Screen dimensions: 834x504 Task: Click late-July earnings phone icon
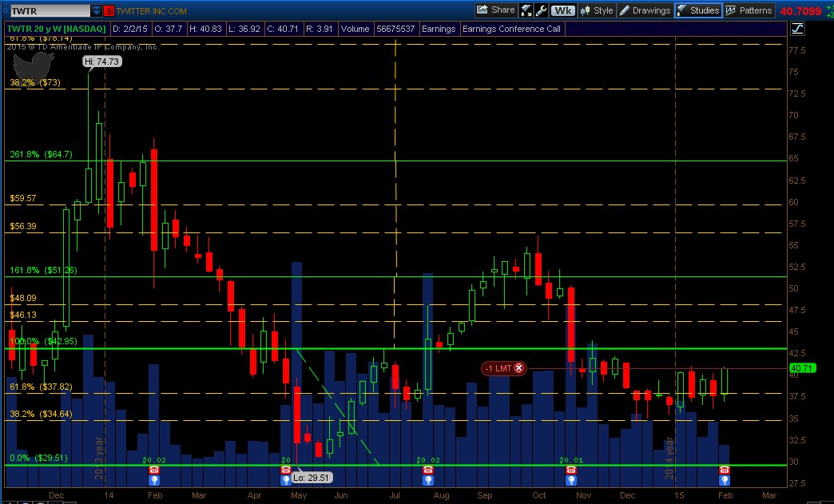(x=428, y=470)
